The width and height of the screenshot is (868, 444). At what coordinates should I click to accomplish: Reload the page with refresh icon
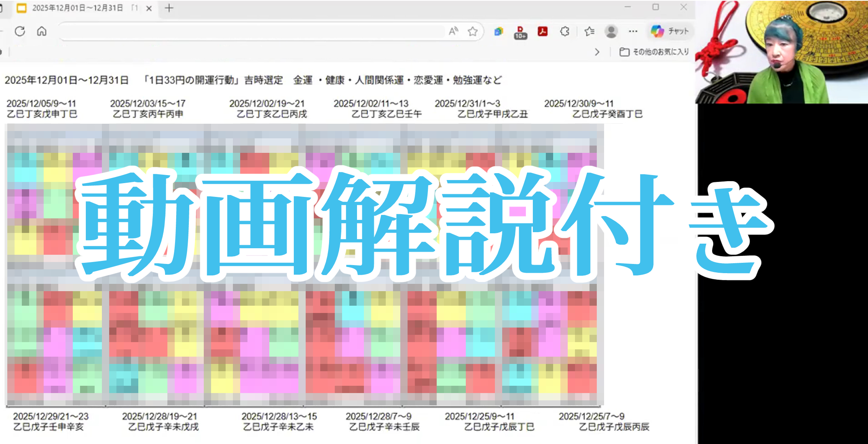20,31
